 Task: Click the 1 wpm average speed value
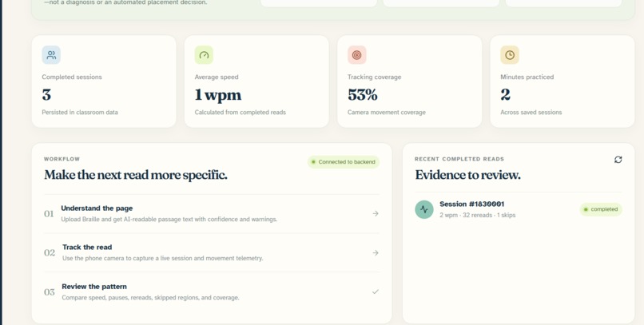click(x=218, y=95)
